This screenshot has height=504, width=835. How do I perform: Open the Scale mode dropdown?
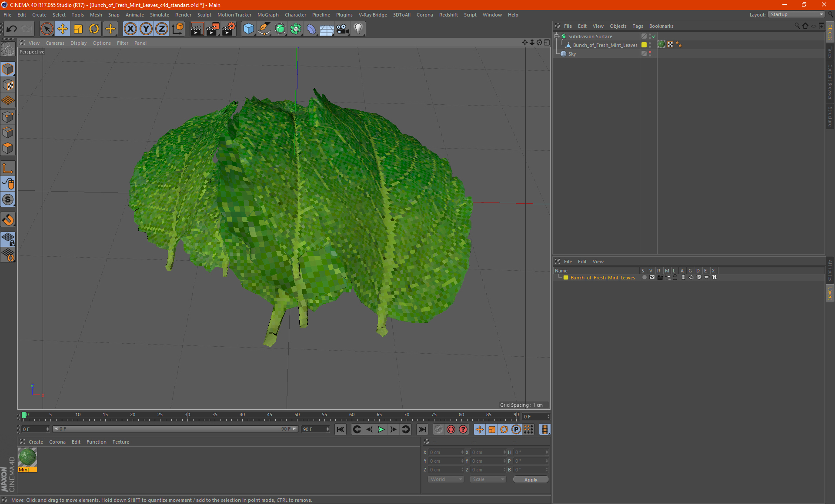(488, 479)
